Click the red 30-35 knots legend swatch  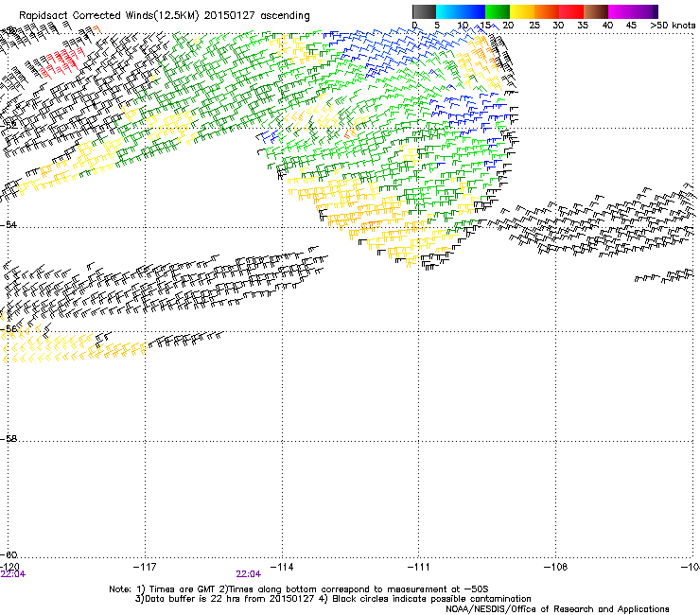[x=571, y=11]
